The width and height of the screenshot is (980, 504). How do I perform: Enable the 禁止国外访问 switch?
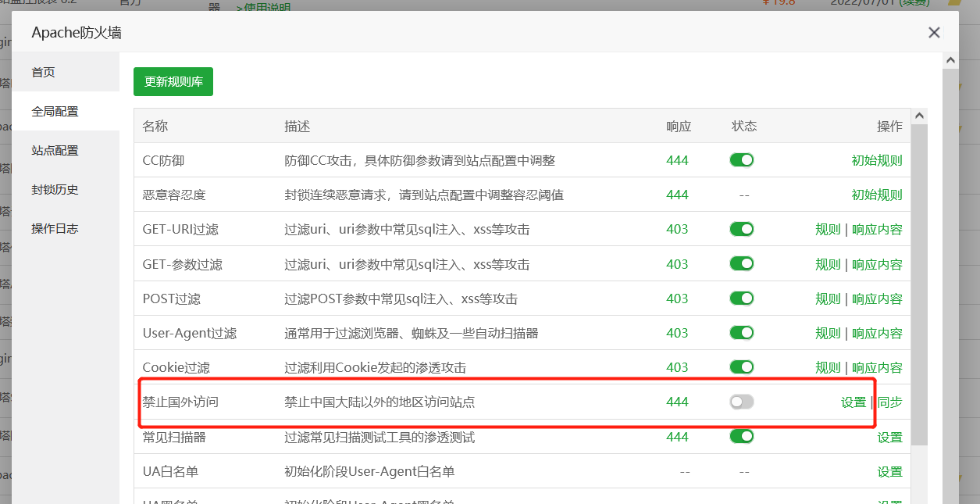click(742, 402)
